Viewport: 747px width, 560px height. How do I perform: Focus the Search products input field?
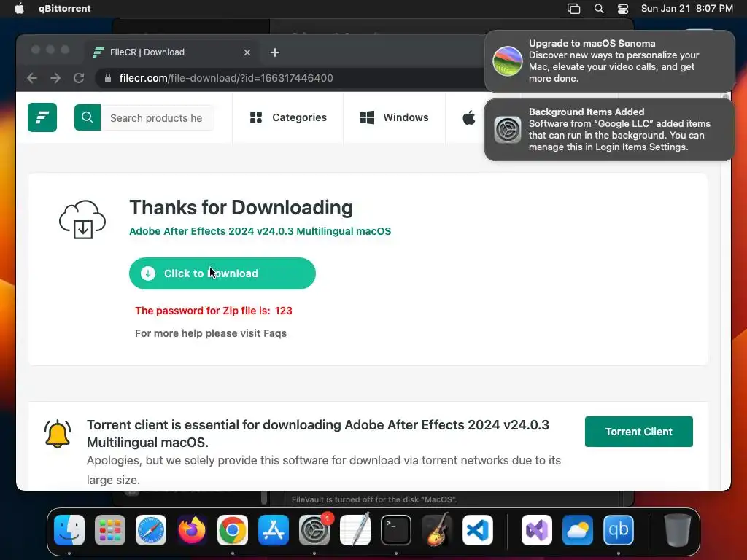pyautogui.click(x=158, y=117)
